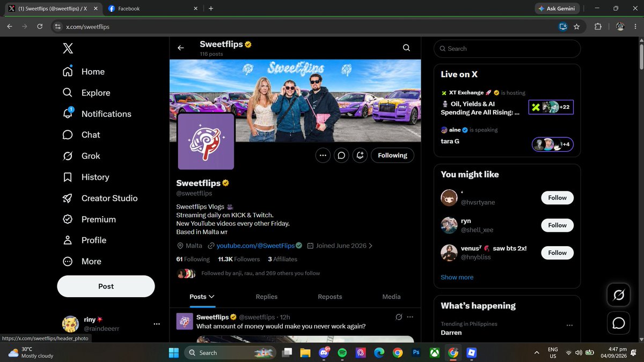Click 3 Affiliates link
Viewport: 644px width, 362px height.
tap(282, 259)
